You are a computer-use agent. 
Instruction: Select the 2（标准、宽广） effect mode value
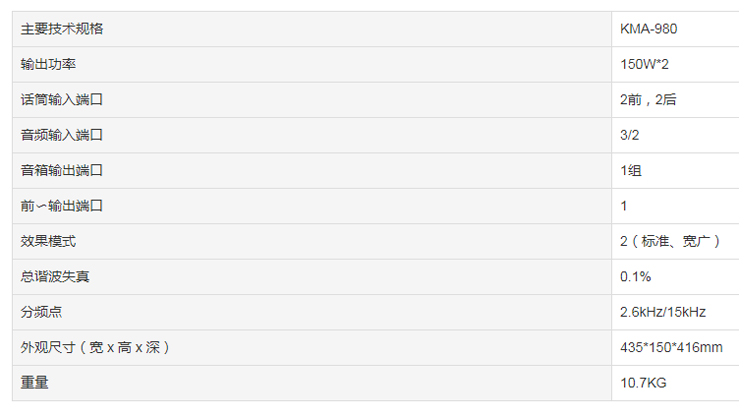[670, 241]
